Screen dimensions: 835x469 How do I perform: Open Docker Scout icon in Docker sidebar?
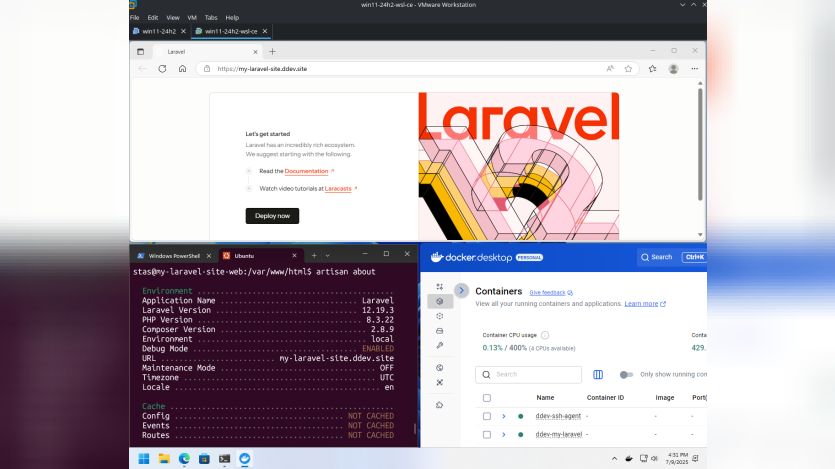[439, 382]
